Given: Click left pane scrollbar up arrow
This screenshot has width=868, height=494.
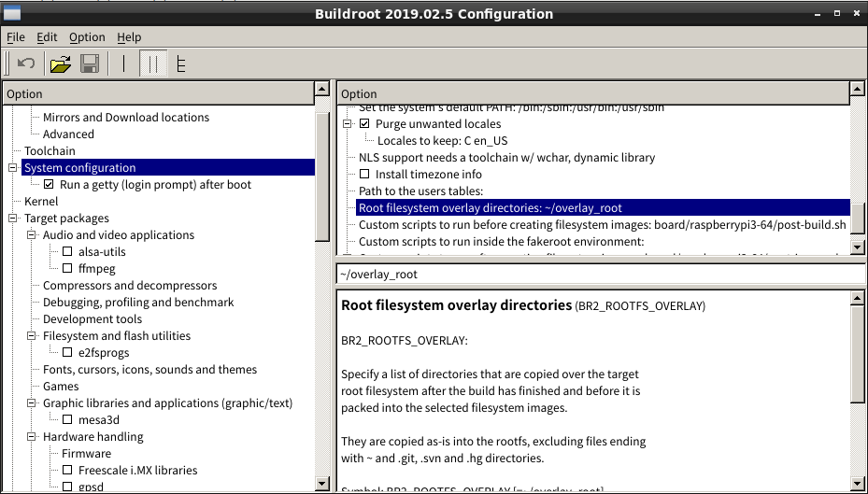Looking at the screenshot, I should click(x=322, y=89).
